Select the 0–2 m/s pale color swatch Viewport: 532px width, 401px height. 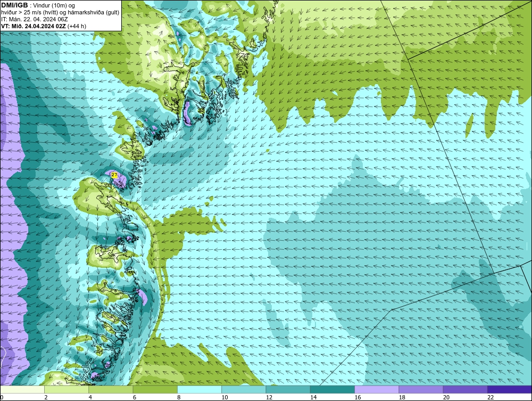click(x=22, y=389)
